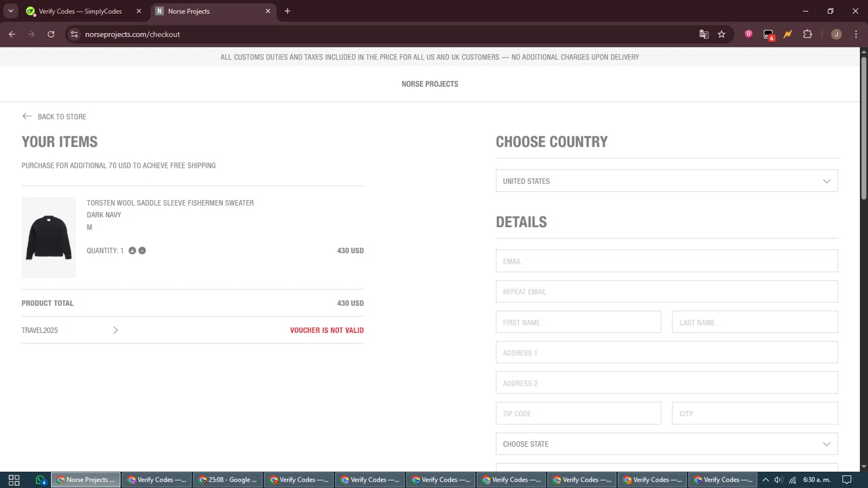This screenshot has height=488, width=868.
Task: Switch to the Norse Projects tab
Action: pos(213,11)
